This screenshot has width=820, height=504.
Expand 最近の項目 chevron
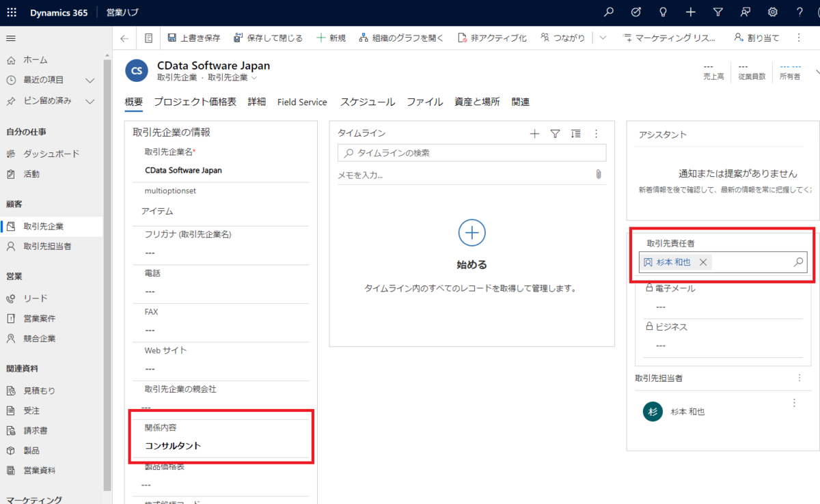pos(90,81)
